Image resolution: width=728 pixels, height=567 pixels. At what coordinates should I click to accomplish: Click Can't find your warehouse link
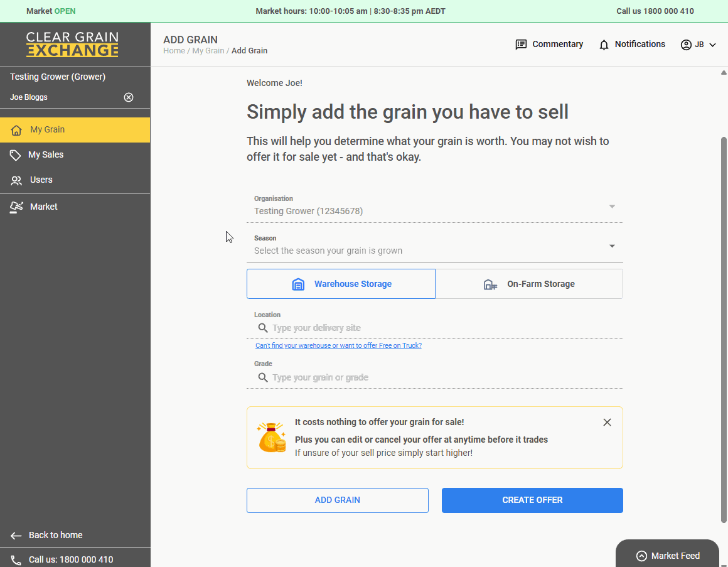click(338, 345)
